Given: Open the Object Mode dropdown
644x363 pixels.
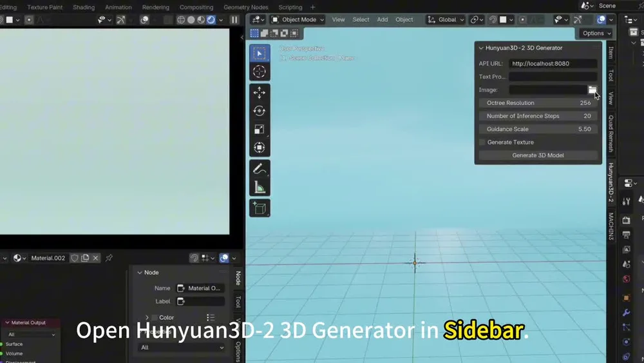Looking at the screenshot, I should [x=298, y=19].
